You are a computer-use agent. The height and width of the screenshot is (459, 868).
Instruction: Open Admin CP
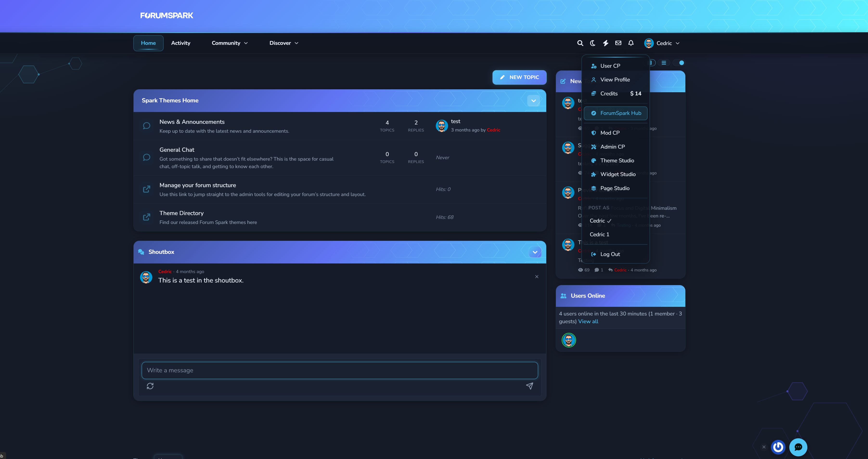615,147
